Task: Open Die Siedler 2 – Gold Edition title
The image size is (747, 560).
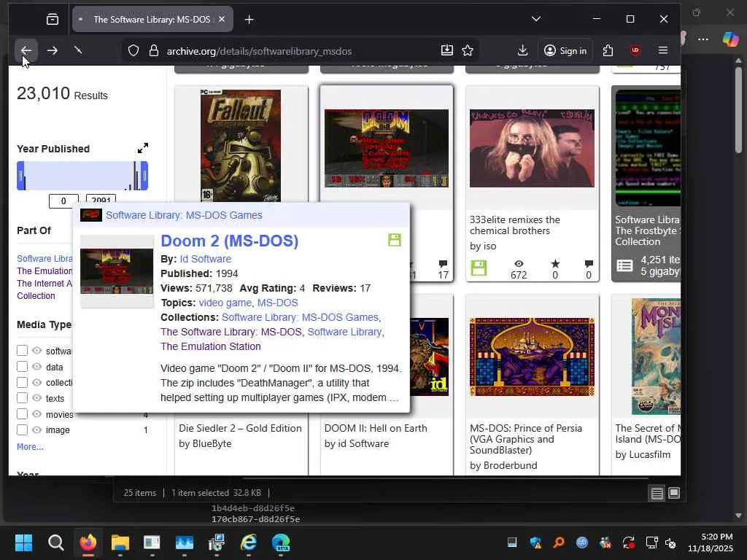Action: click(x=240, y=428)
